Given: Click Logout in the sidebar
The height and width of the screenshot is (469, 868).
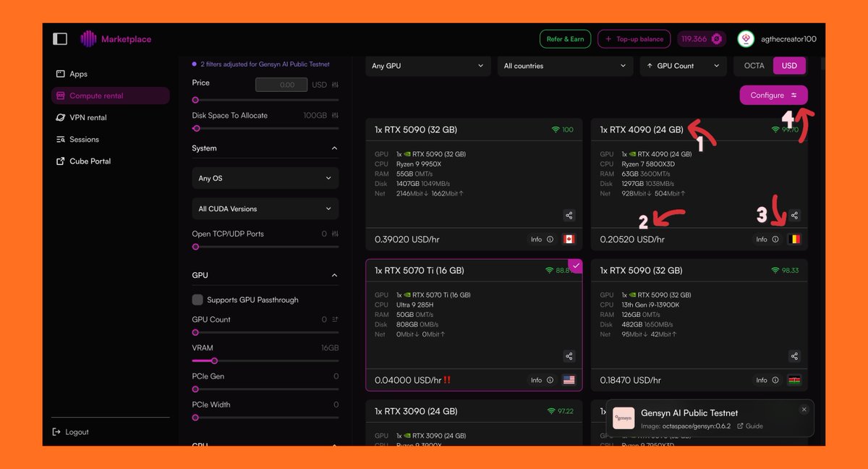Looking at the screenshot, I should click(x=70, y=432).
